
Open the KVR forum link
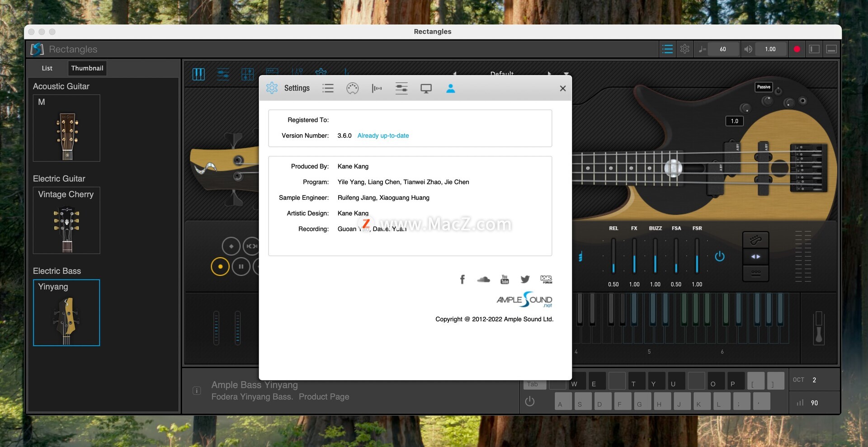pyautogui.click(x=546, y=279)
